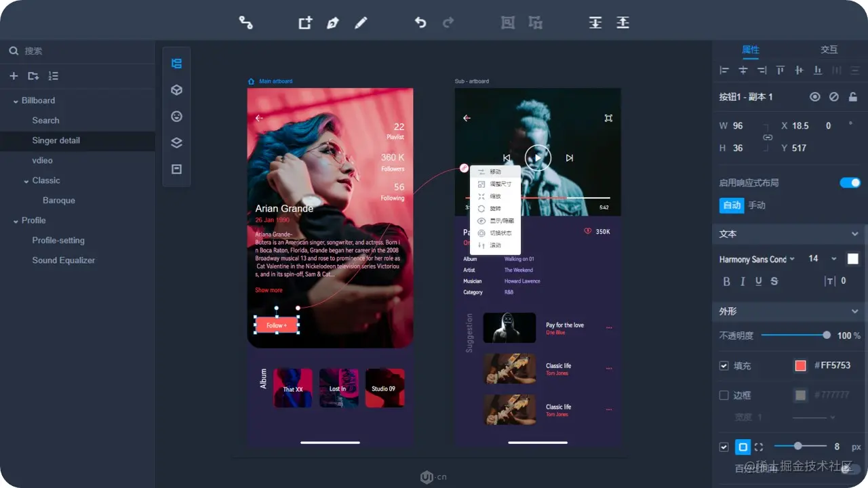Toggle visibility eye for 按钮1 - 副本 1
Image resolution: width=868 pixels, height=488 pixels.
click(815, 97)
